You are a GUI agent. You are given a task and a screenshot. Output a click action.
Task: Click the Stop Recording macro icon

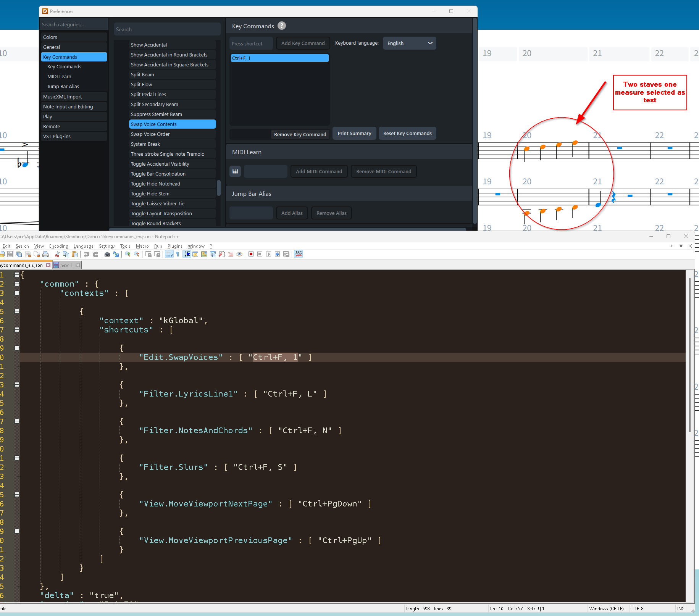(260, 254)
